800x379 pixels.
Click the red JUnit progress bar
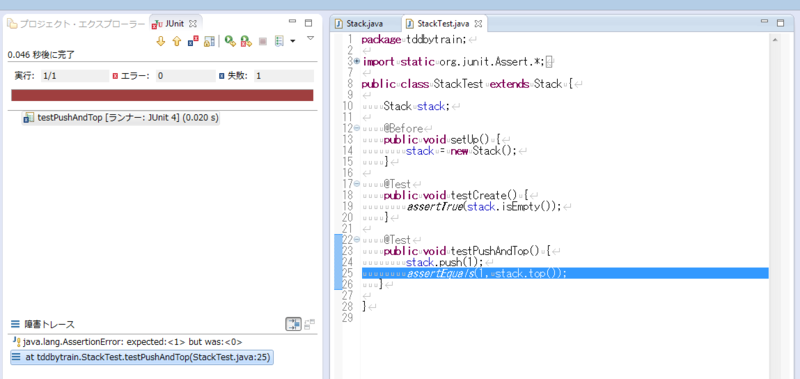pos(162,95)
